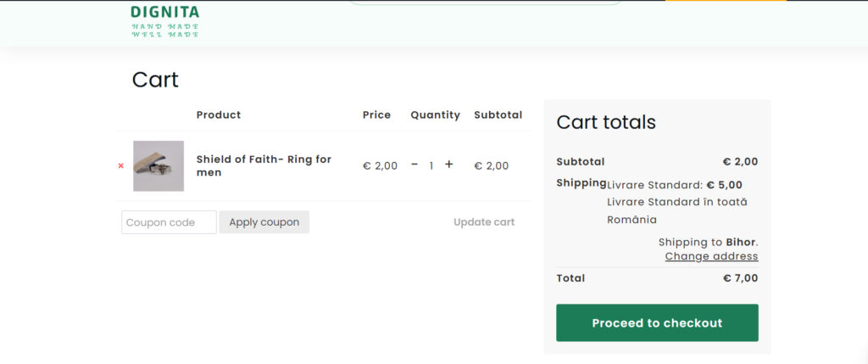Remove Shield of Faith ring from cart

tap(120, 165)
